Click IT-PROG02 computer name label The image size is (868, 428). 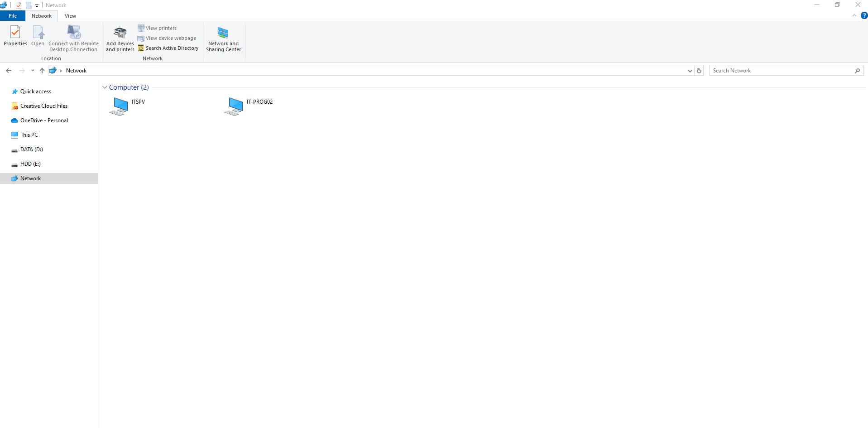[259, 102]
